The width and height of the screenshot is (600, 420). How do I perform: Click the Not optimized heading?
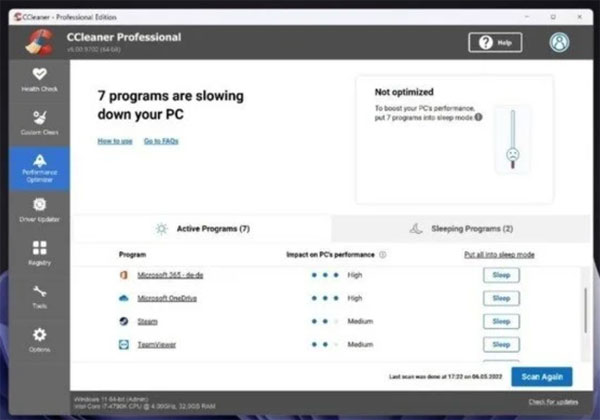pos(404,92)
